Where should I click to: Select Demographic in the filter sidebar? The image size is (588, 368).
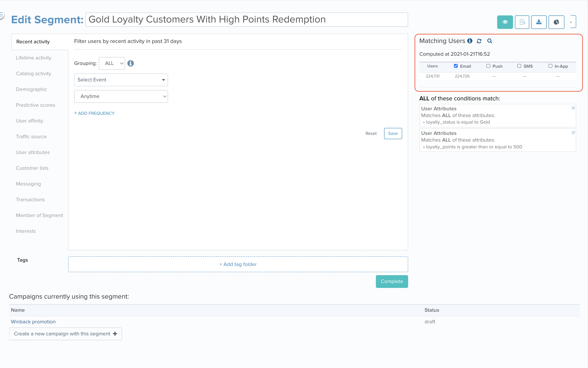pos(31,89)
